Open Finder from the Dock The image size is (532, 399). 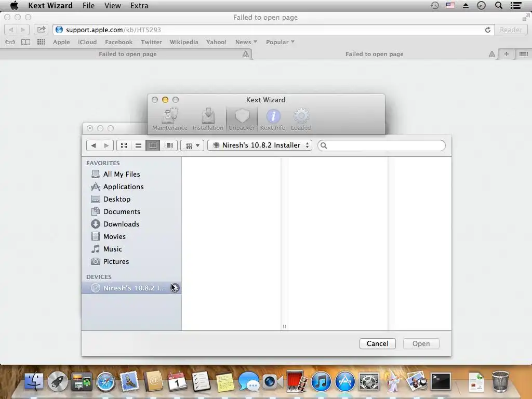click(34, 381)
